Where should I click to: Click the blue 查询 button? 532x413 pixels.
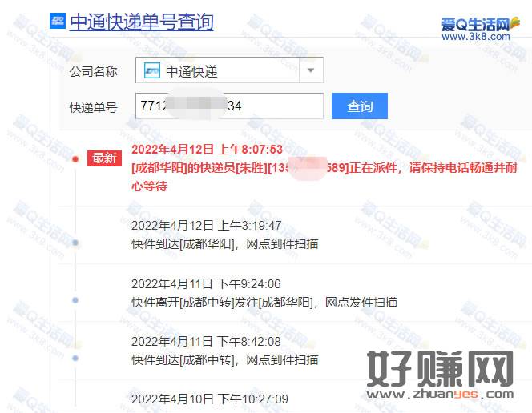(360, 106)
